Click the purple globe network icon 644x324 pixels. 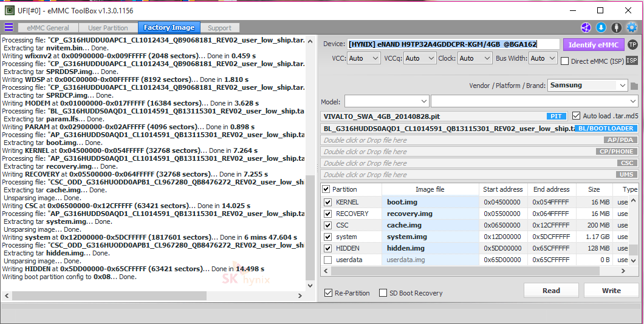point(586,27)
